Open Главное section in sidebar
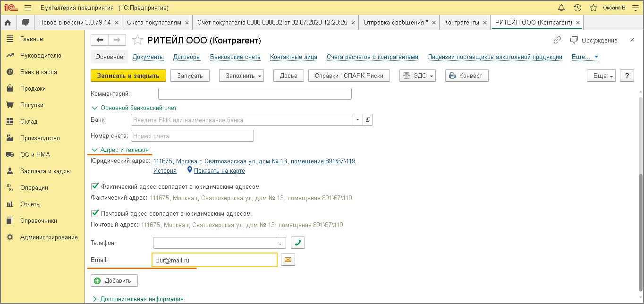Image resolution: width=644 pixels, height=304 pixels. pyautogui.click(x=32, y=39)
